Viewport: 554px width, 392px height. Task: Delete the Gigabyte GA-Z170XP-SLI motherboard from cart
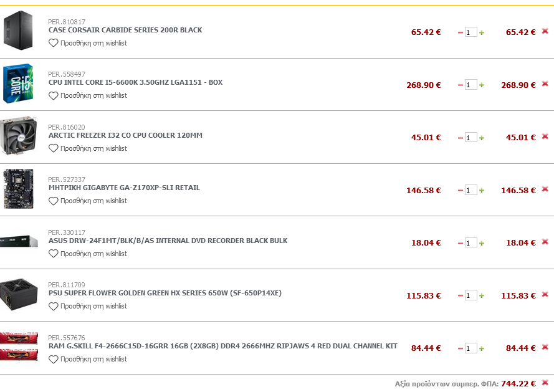(x=545, y=189)
